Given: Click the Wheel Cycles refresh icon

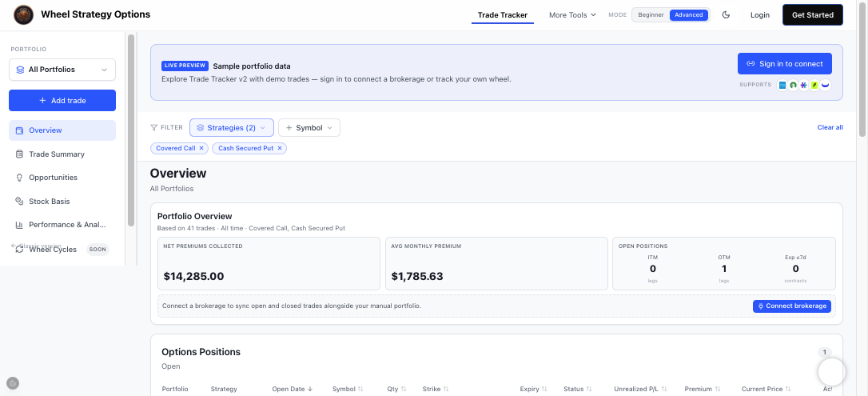Looking at the screenshot, I should click(x=19, y=250).
